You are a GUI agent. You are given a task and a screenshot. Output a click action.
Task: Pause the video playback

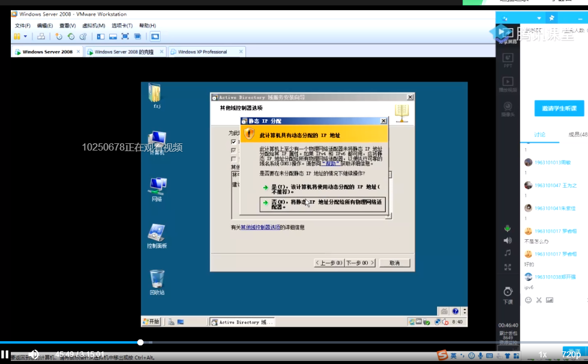pyautogui.click(x=5, y=354)
